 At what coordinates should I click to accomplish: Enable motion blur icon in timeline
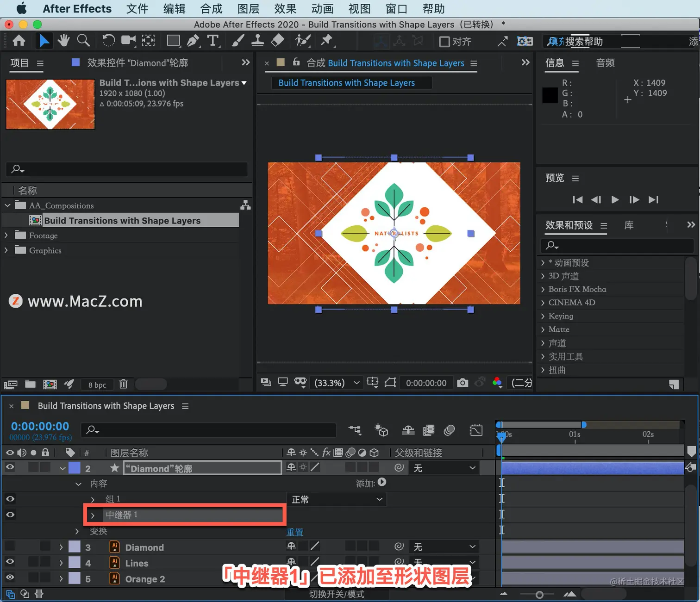click(449, 430)
